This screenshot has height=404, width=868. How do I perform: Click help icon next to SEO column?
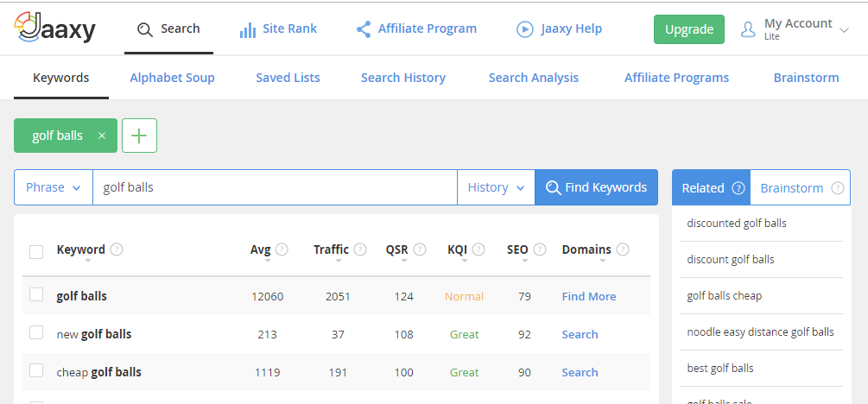540,249
